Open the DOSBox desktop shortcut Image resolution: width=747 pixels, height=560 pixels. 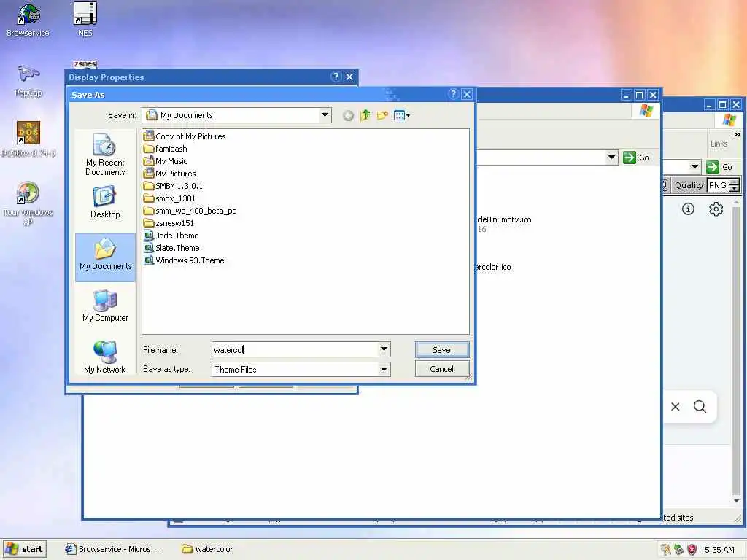coord(28,139)
